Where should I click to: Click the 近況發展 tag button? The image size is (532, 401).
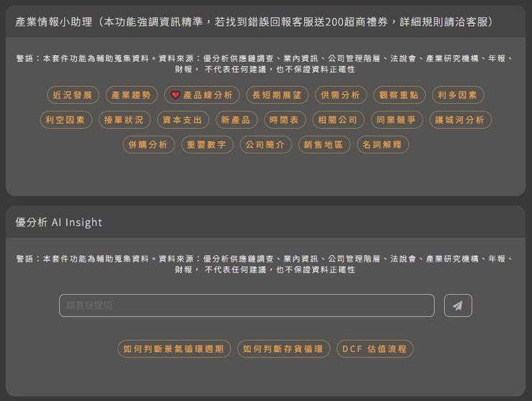pos(73,95)
